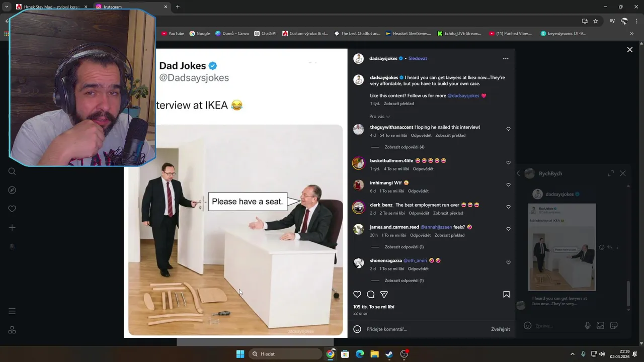Save the post with the bookmark icon
Screen dimensions: 644x362
click(x=506, y=294)
